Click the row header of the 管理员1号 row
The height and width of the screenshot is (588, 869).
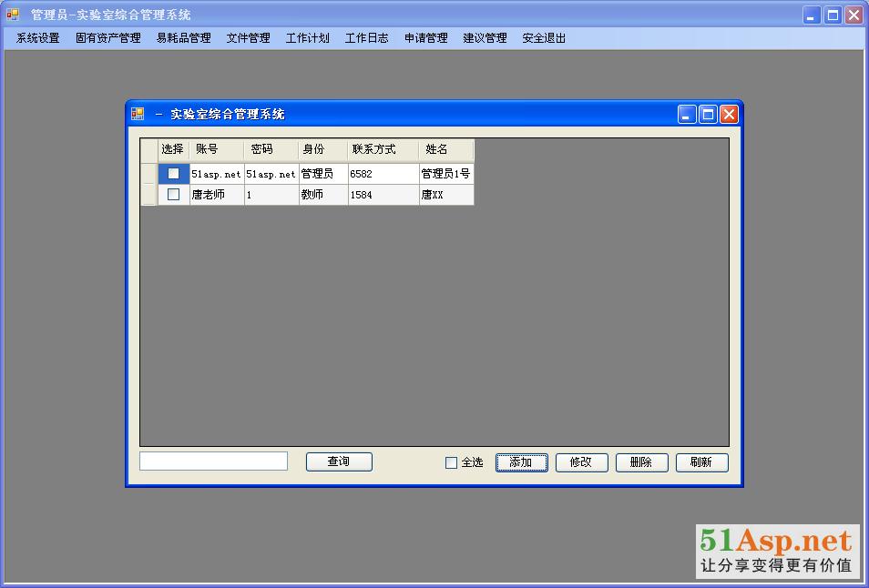[149, 173]
